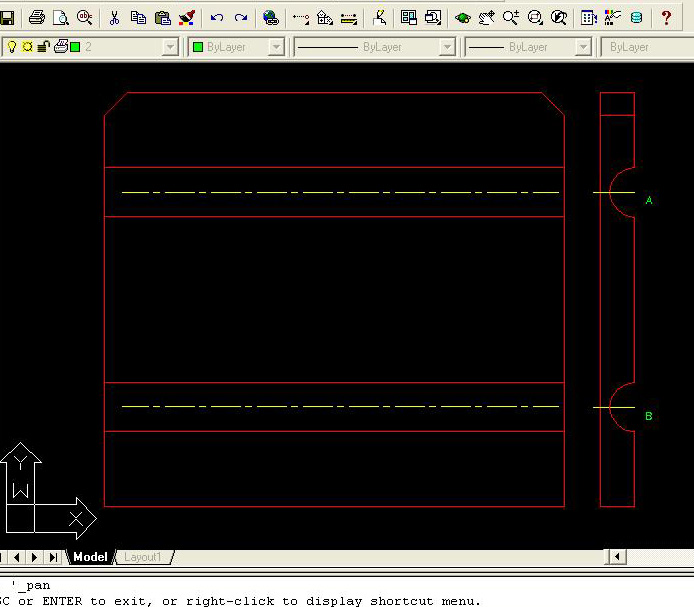Select the upper yellow centerline
Viewport: 694px width, 607px height.
coord(340,193)
